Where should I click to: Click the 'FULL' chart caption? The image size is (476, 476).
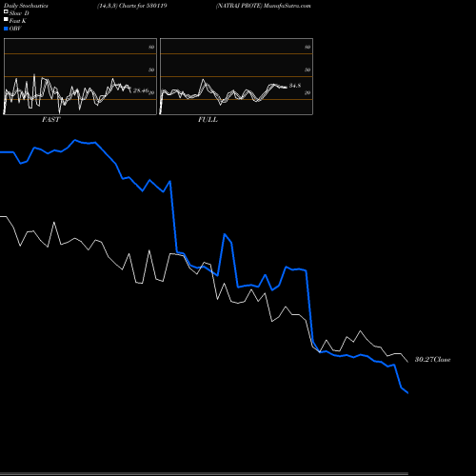208,120
